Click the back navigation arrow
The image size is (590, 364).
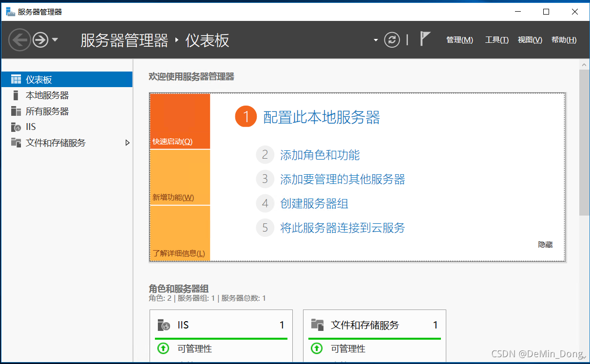point(19,40)
